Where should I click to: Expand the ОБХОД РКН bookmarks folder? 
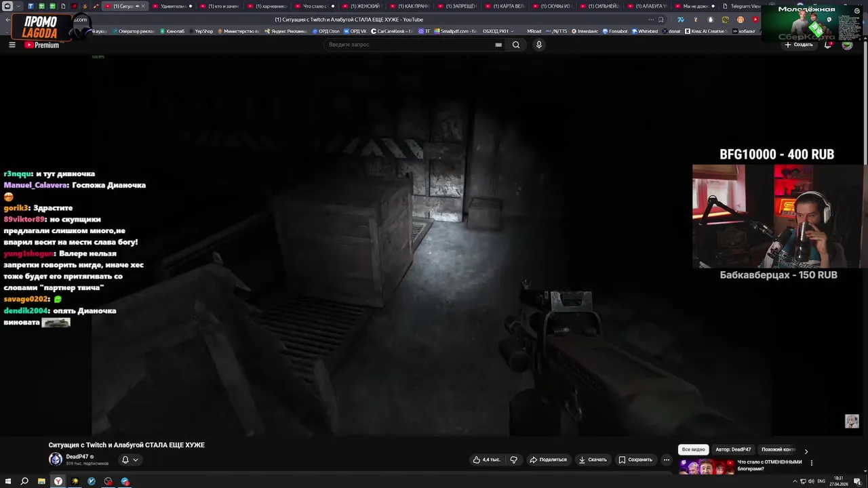(498, 31)
